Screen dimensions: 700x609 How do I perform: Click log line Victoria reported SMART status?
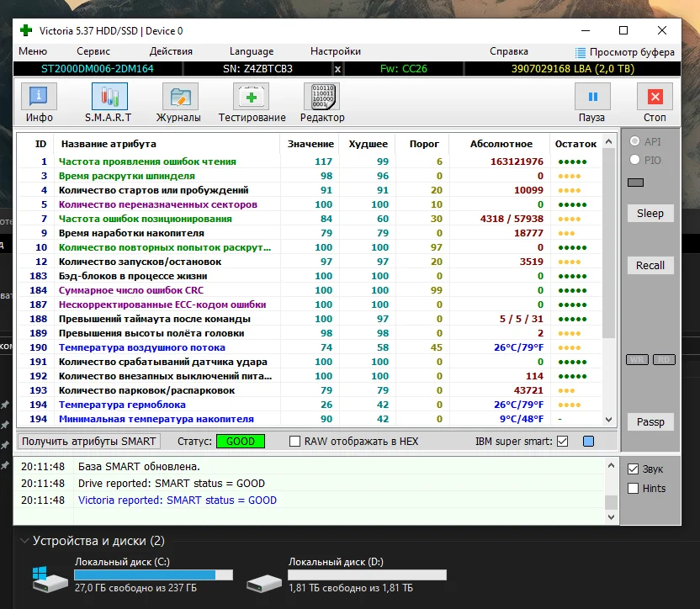178,500
